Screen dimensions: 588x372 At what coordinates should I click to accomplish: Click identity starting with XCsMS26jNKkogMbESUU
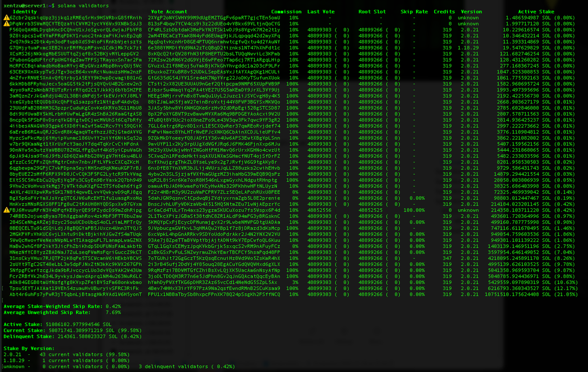pos(75,53)
